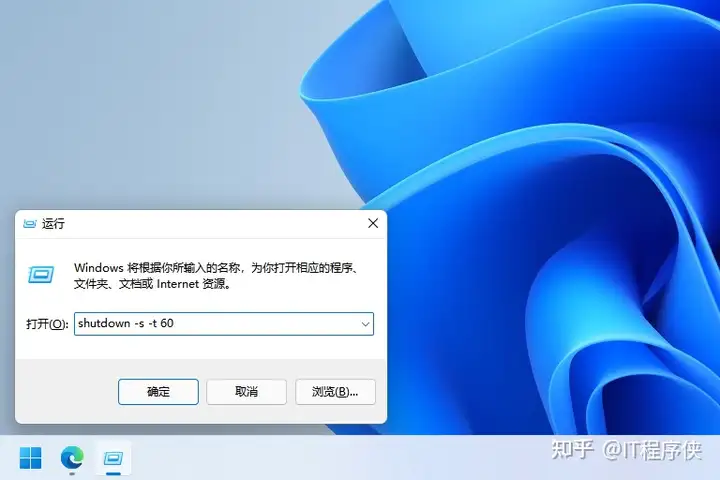This screenshot has width=720, height=480.
Task: Launch Microsoft Edge from the taskbar
Action: point(72,457)
